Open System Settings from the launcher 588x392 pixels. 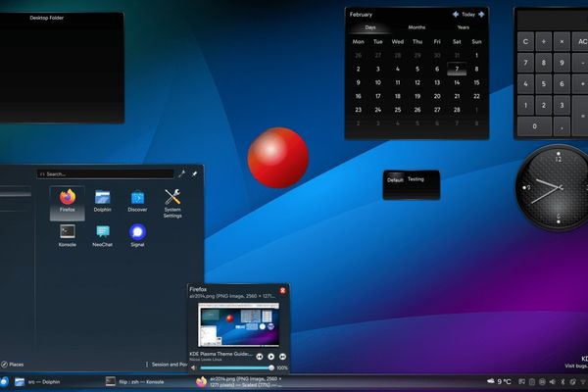click(x=172, y=203)
